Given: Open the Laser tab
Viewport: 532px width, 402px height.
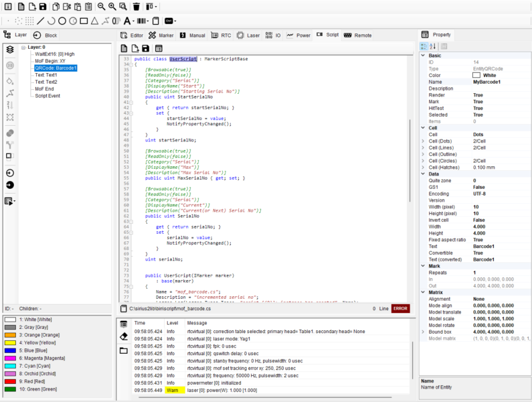Looking at the screenshot, I should (249, 35).
